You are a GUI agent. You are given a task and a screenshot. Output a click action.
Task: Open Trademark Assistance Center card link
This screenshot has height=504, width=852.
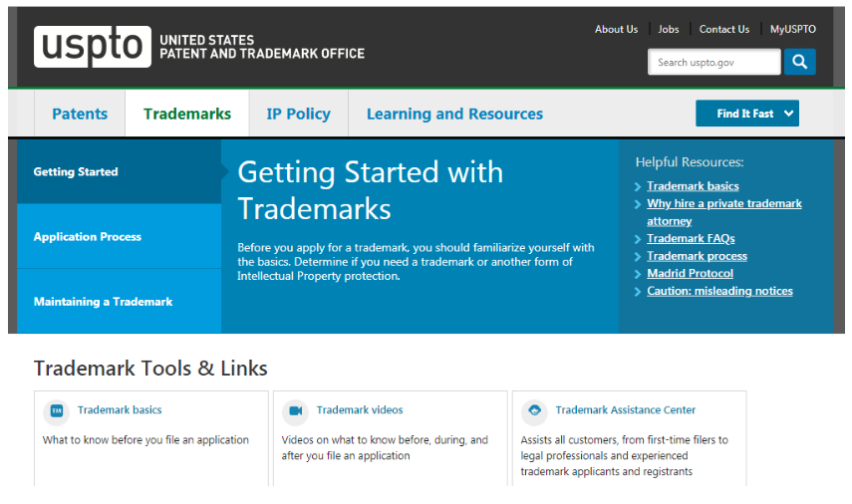[626, 410]
